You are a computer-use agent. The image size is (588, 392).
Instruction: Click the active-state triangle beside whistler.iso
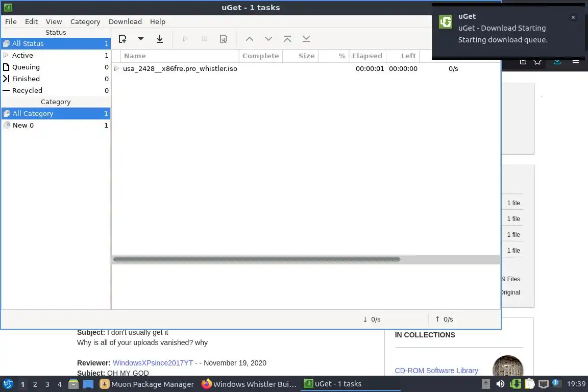click(116, 68)
